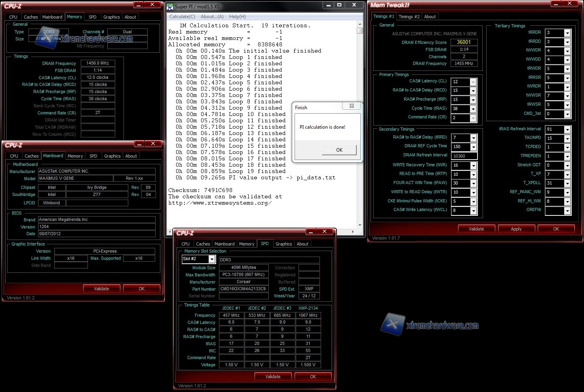Minimize the Mem TweakIt window
The height and width of the screenshot is (392, 584).
pyautogui.click(x=556, y=4)
